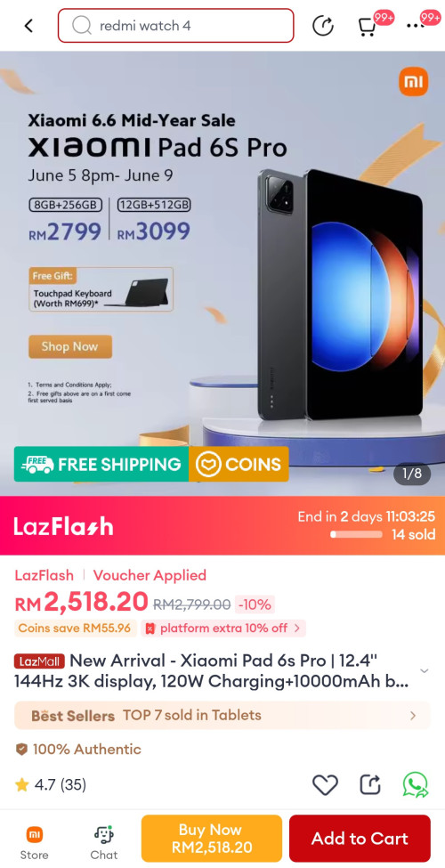The image size is (445, 868).
Task: Open the Xiaomi Store icon
Action: [x=35, y=842]
